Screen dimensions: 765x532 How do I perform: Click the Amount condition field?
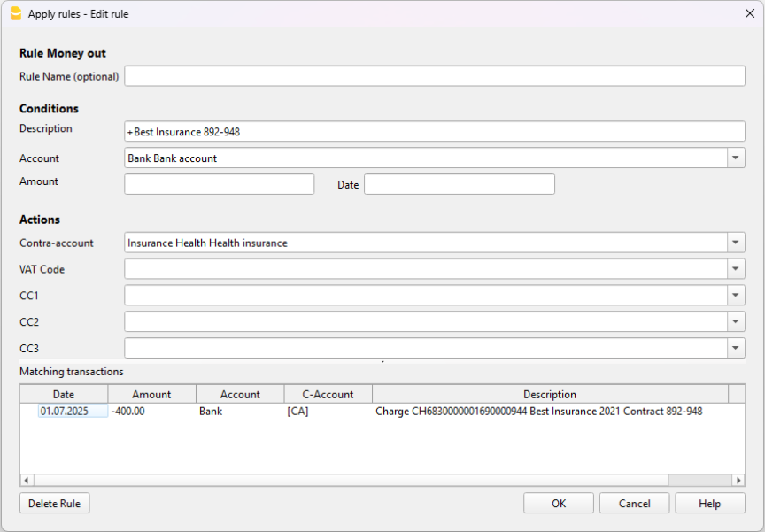click(219, 184)
